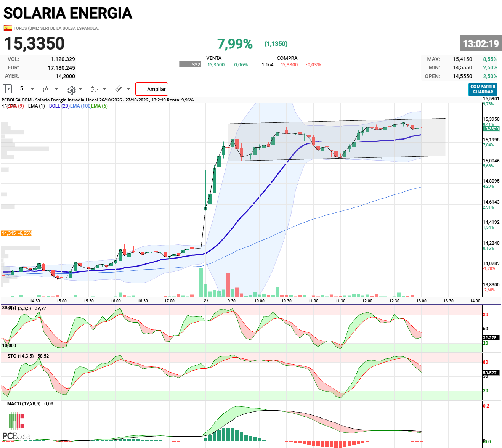
Task: Click the Compartir Guardar button
Action: coord(483,90)
